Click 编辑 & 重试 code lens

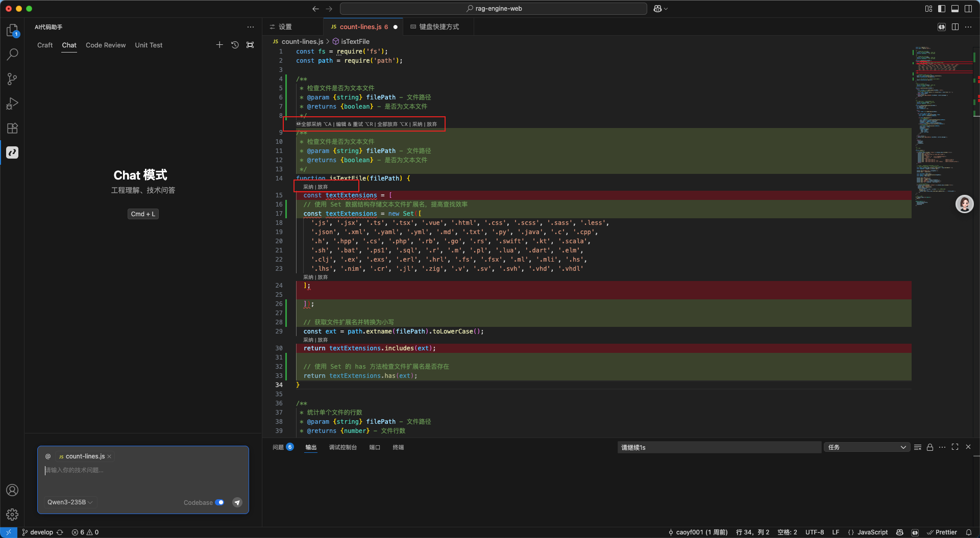(x=354, y=124)
